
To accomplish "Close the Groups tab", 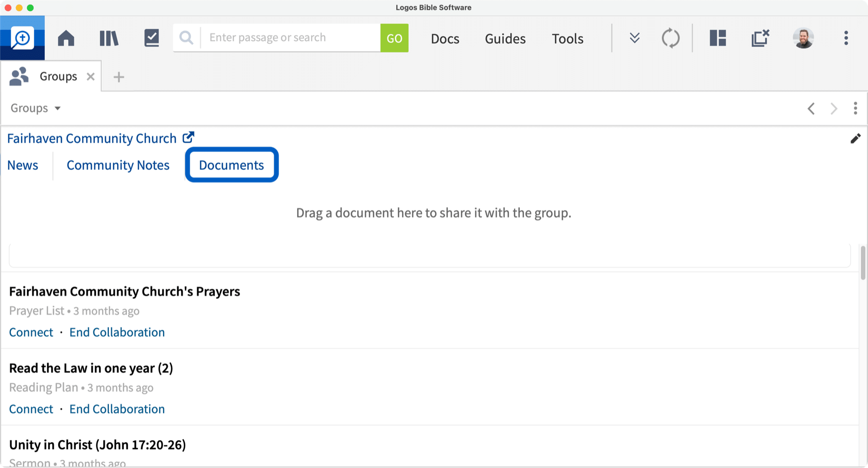I will pyautogui.click(x=91, y=76).
